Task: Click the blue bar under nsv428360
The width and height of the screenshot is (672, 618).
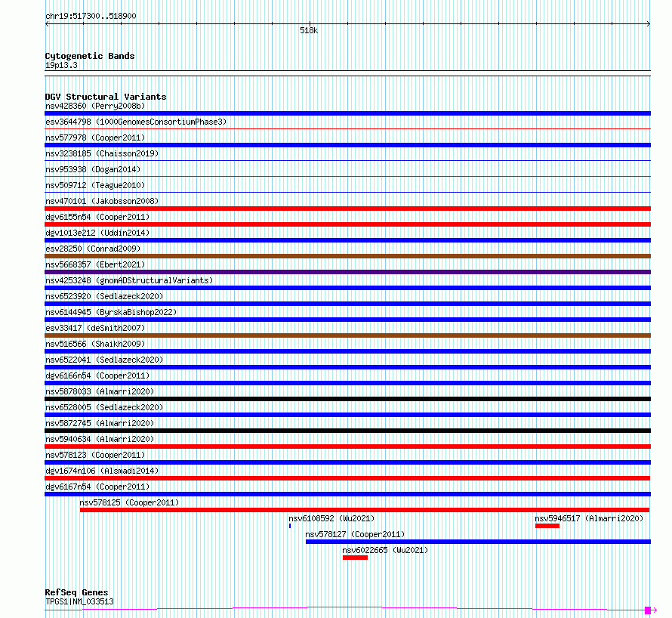Action: click(x=347, y=113)
